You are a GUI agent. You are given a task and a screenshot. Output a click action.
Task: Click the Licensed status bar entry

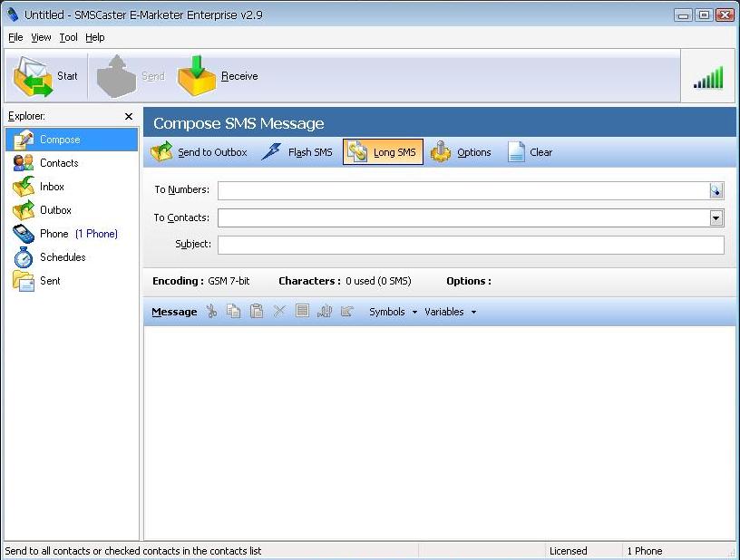click(x=569, y=551)
